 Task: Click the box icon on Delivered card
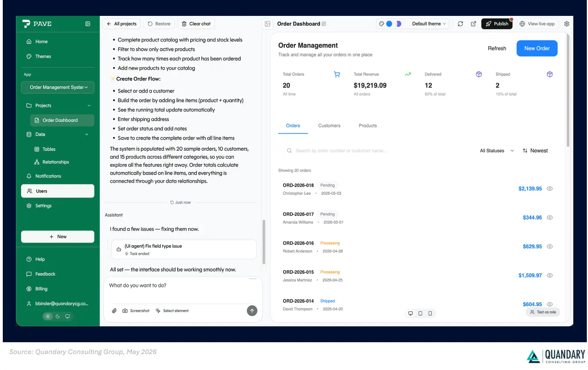pos(479,74)
